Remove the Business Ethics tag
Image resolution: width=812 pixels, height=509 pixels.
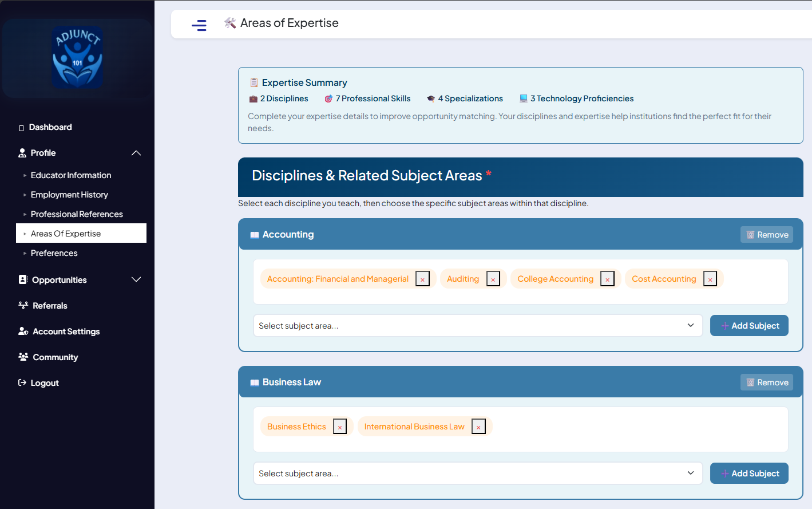pos(340,427)
